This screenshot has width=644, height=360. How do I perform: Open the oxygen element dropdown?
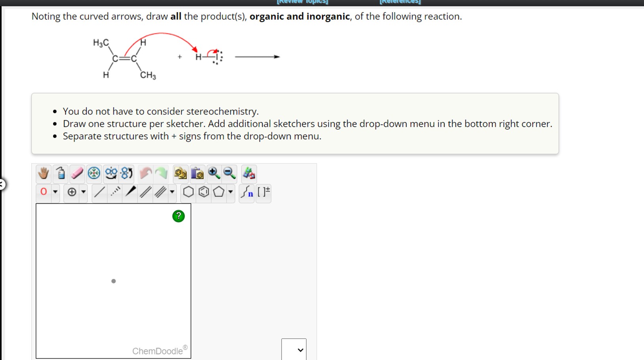tap(55, 192)
